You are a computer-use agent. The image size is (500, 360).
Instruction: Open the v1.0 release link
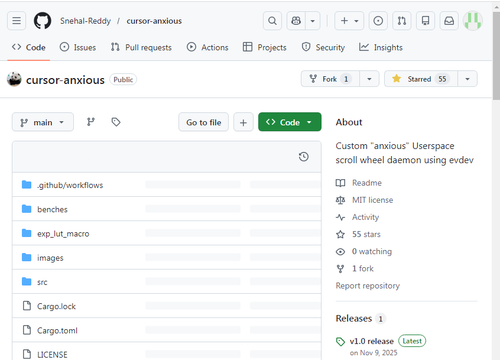pos(372,341)
